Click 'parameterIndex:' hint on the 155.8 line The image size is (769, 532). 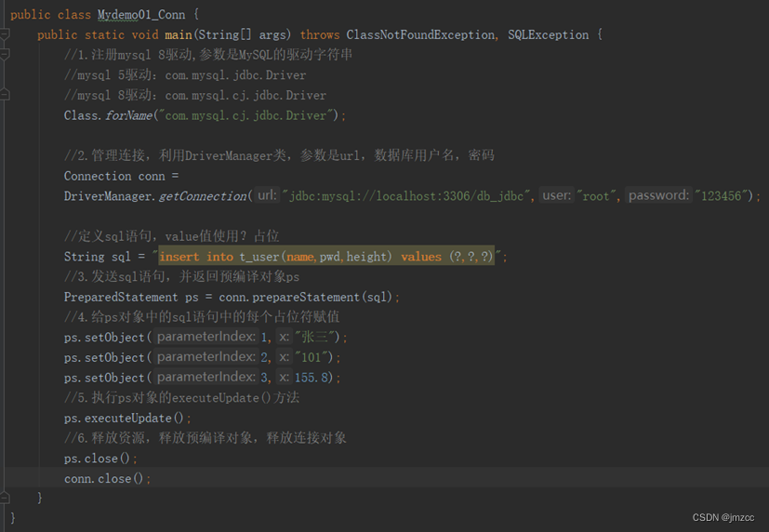click(206, 377)
